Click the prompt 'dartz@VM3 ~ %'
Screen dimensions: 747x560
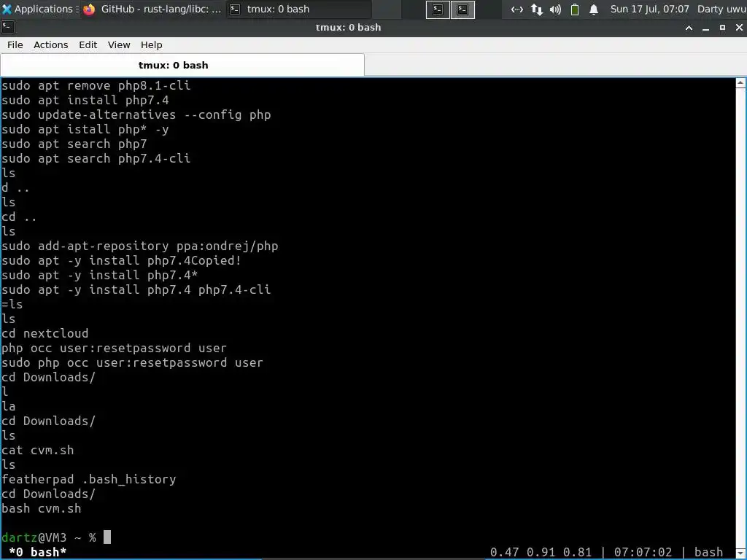click(49, 537)
